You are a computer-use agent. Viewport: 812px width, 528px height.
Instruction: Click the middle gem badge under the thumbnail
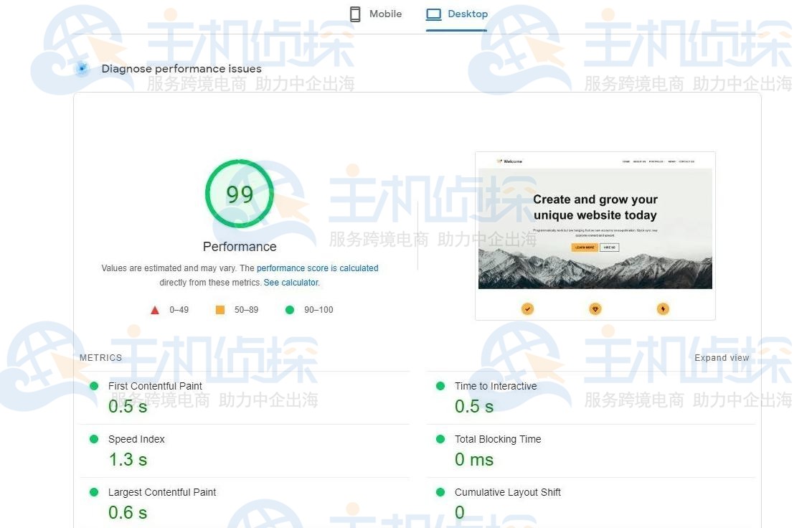click(595, 308)
